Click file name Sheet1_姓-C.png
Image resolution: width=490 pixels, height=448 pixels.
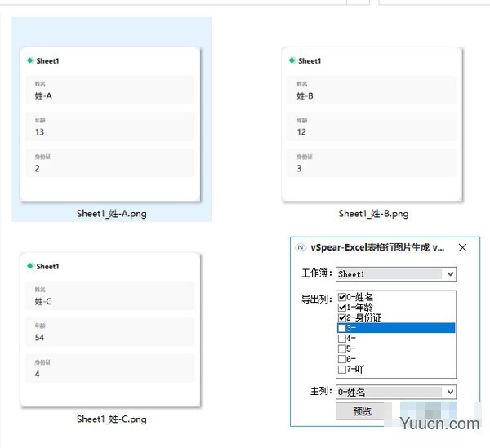112,419
